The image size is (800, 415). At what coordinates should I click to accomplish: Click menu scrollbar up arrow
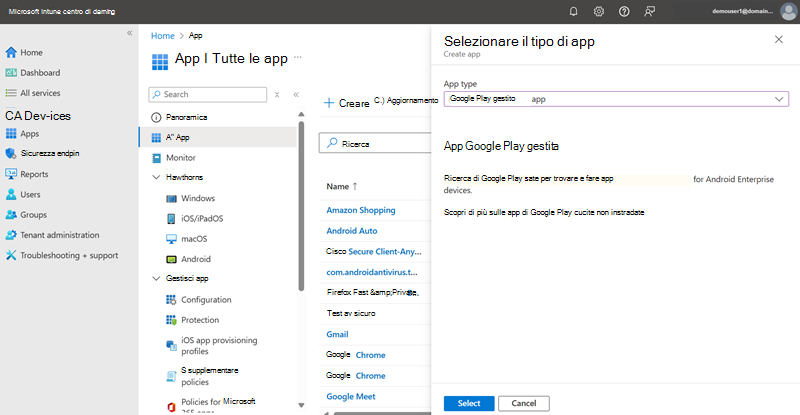tap(301, 114)
